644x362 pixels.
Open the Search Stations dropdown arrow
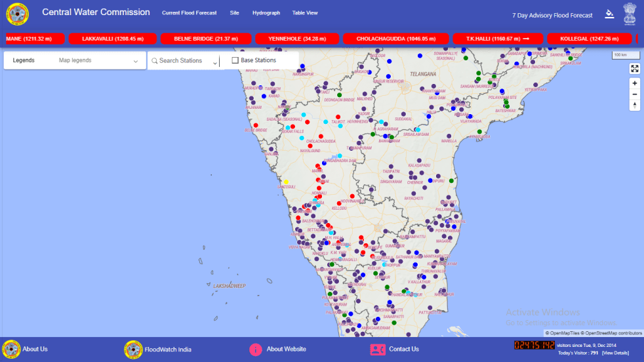[x=215, y=62]
